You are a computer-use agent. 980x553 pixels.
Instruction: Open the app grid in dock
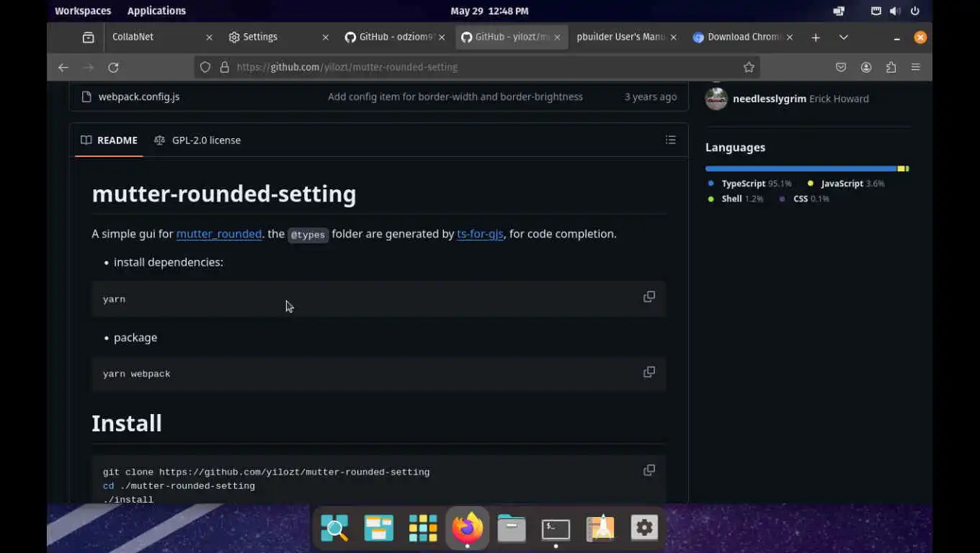[x=423, y=529]
